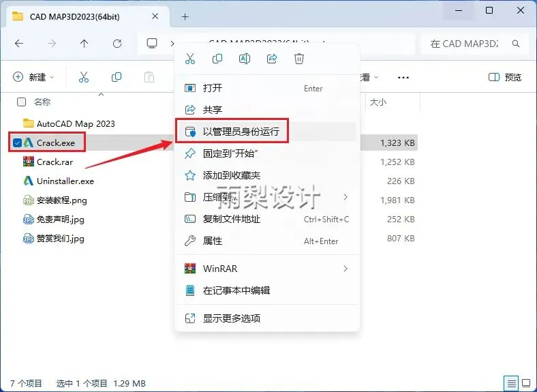Expand the 压缩到 submenu arrow
537x392 pixels.
click(346, 197)
